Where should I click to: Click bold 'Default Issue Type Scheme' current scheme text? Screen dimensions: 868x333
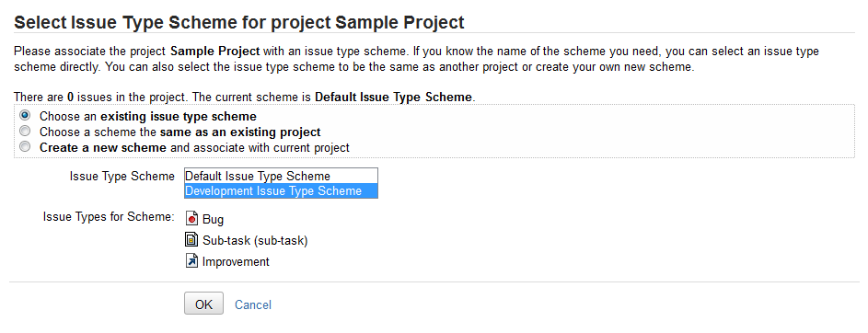(394, 98)
